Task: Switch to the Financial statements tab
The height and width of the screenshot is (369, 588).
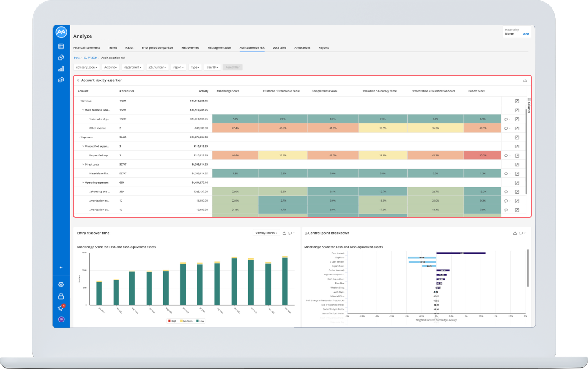Action: point(86,47)
